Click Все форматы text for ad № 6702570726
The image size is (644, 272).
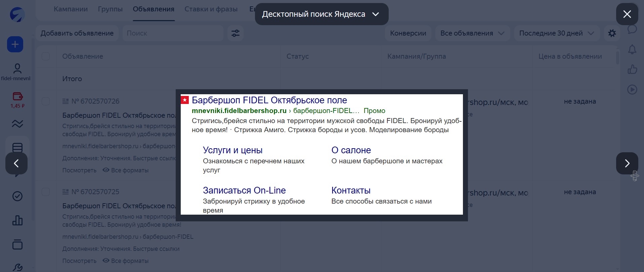130,170
